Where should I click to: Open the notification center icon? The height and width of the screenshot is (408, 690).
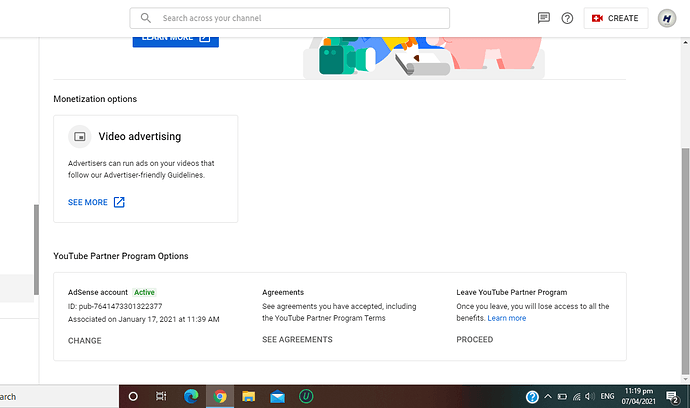672,397
